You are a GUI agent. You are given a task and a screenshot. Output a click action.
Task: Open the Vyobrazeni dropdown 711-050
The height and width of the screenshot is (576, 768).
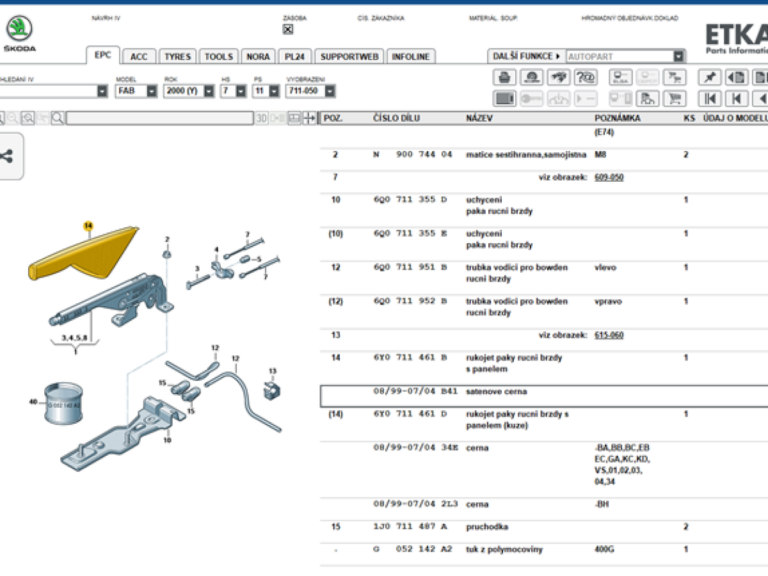[x=310, y=91]
